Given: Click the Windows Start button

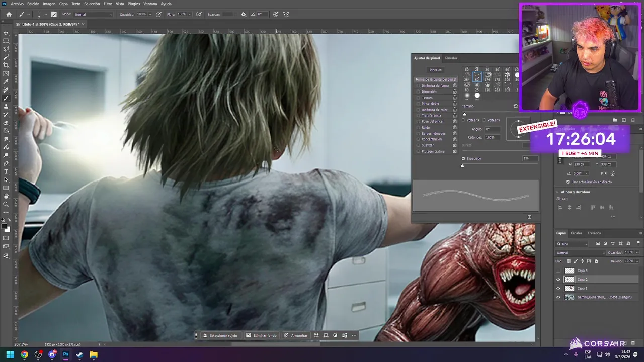Looking at the screenshot, I should click(10, 354).
